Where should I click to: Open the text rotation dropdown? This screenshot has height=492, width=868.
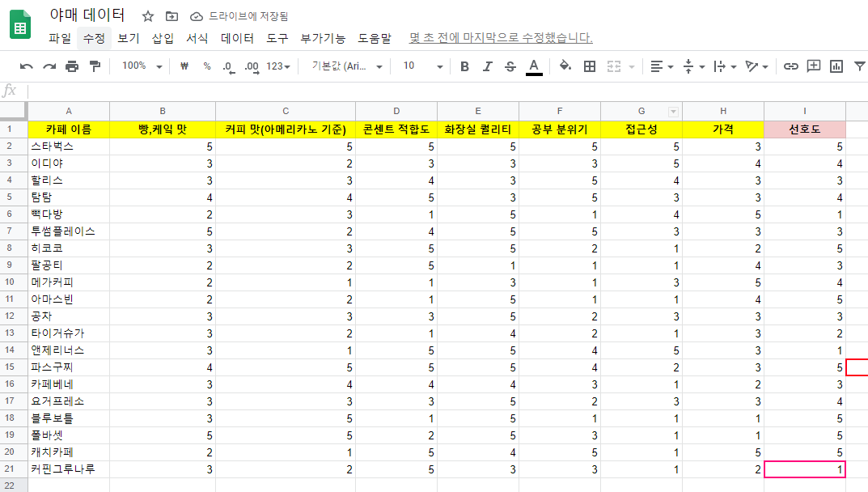click(x=756, y=66)
